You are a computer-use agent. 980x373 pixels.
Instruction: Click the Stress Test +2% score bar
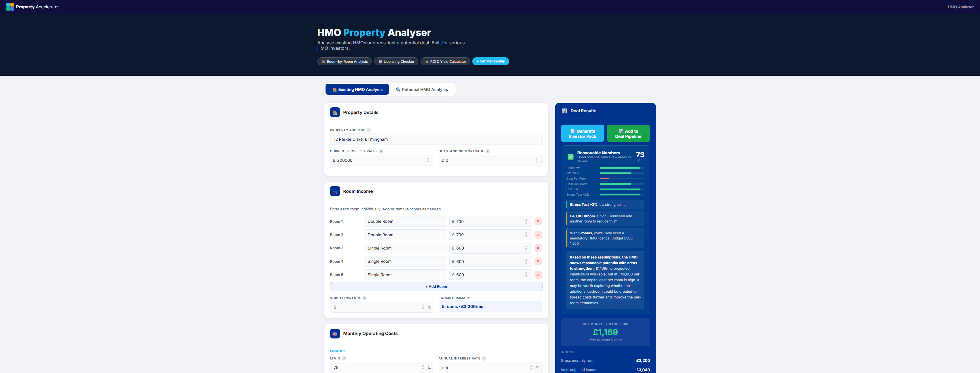click(x=622, y=195)
